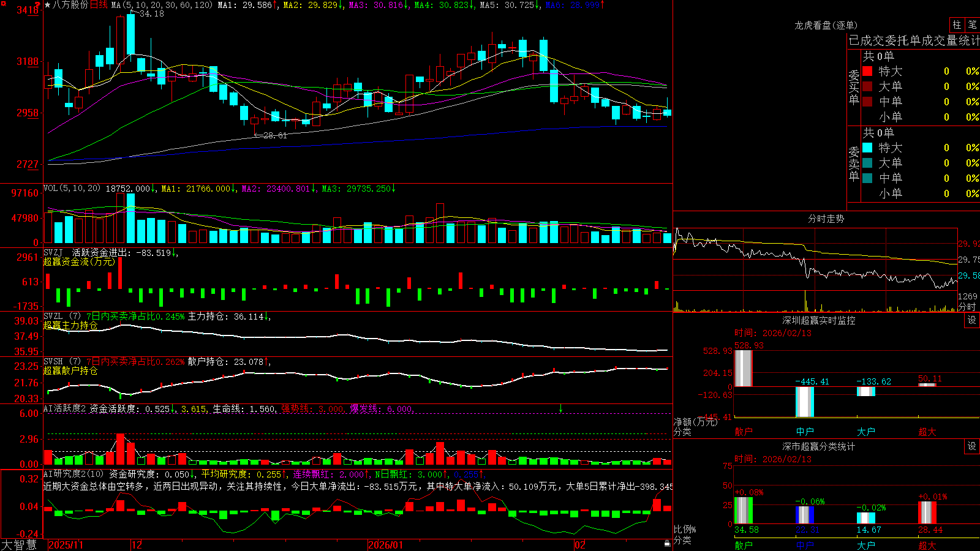Click the red question mark icon near 3418
980x551 pixels.
click(x=38, y=5)
